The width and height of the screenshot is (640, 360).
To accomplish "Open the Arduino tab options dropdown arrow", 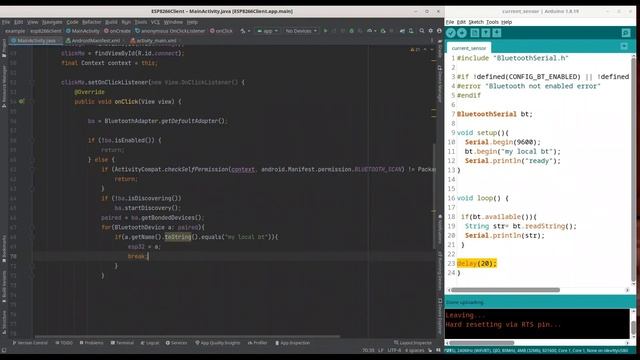I will click(x=624, y=47).
